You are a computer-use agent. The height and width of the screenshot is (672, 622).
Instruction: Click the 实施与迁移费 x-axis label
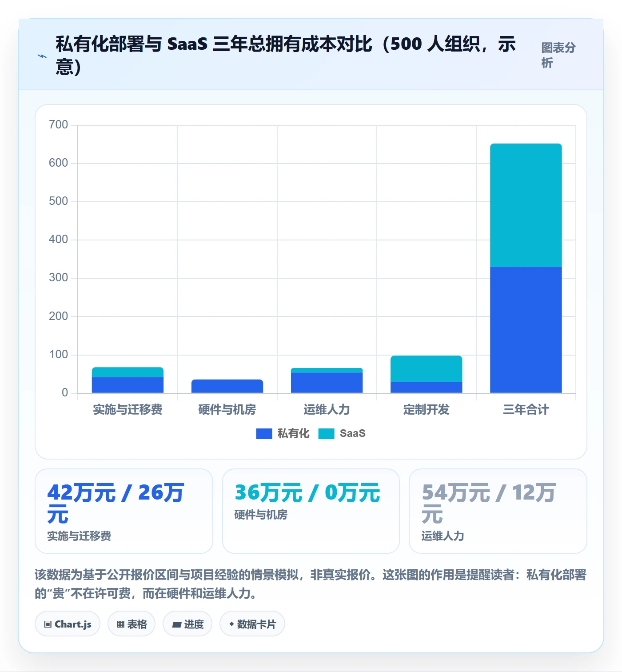tap(128, 409)
